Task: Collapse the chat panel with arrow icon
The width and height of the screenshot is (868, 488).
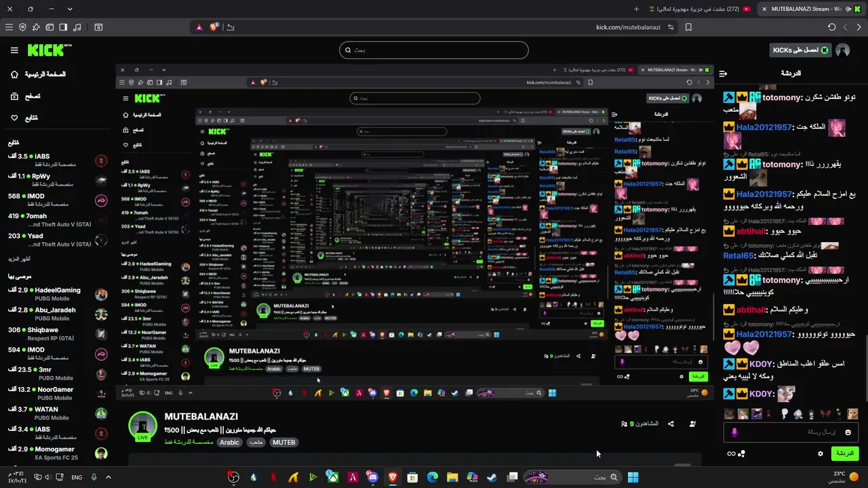Action: click(x=723, y=73)
